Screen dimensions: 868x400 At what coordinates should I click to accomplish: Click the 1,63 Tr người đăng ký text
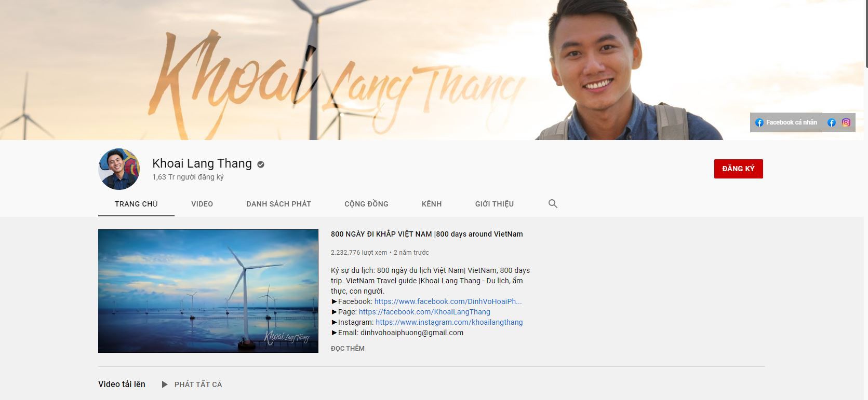pos(188,177)
